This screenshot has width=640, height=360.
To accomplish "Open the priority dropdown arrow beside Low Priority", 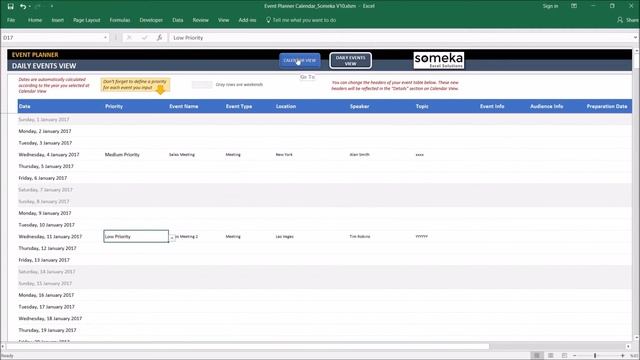I will click(172, 238).
